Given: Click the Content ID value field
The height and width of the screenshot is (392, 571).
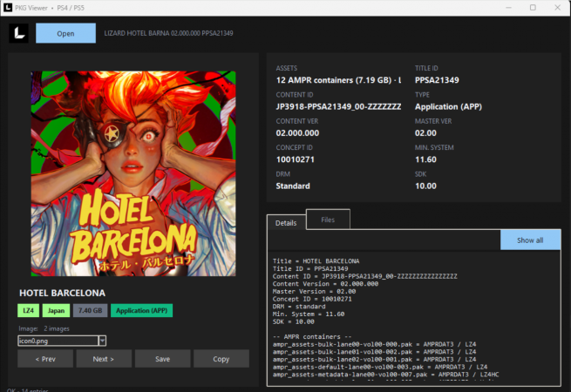Looking at the screenshot, I should pos(338,106).
